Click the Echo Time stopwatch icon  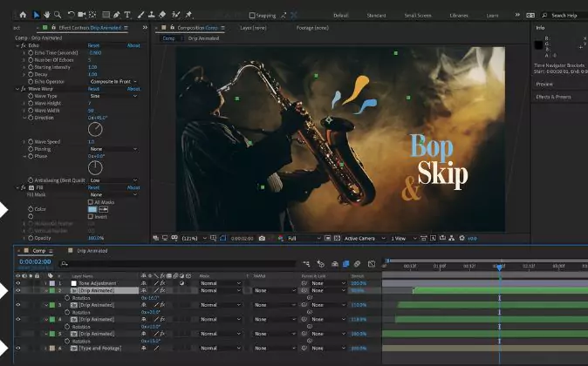(x=31, y=53)
